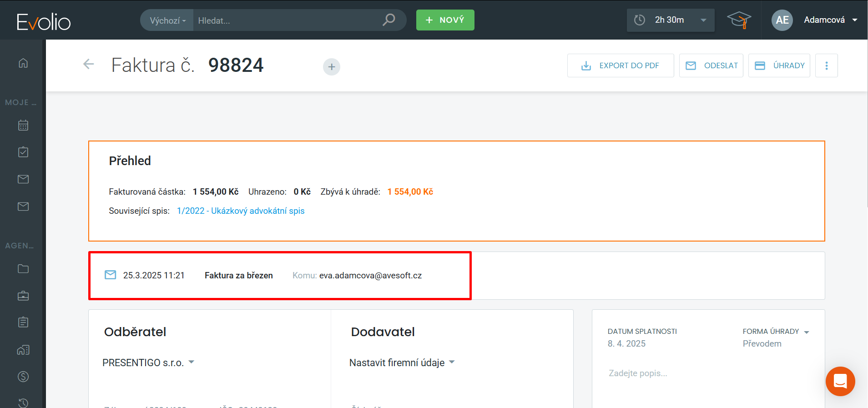Open the Adamcová user account menu
Screen dimensions: 868x408
pyautogui.click(x=830, y=20)
